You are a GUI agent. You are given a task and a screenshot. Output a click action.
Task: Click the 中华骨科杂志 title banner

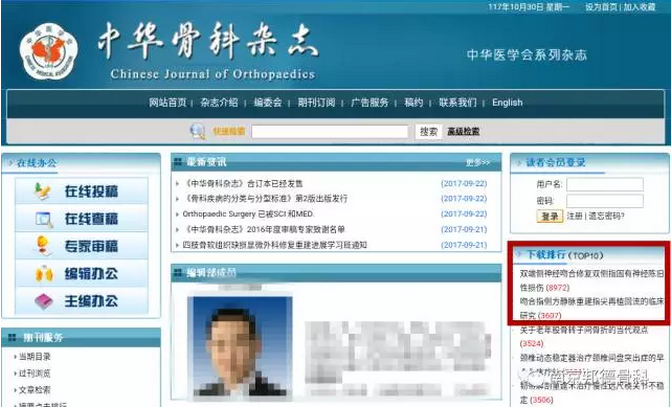pos(208,43)
